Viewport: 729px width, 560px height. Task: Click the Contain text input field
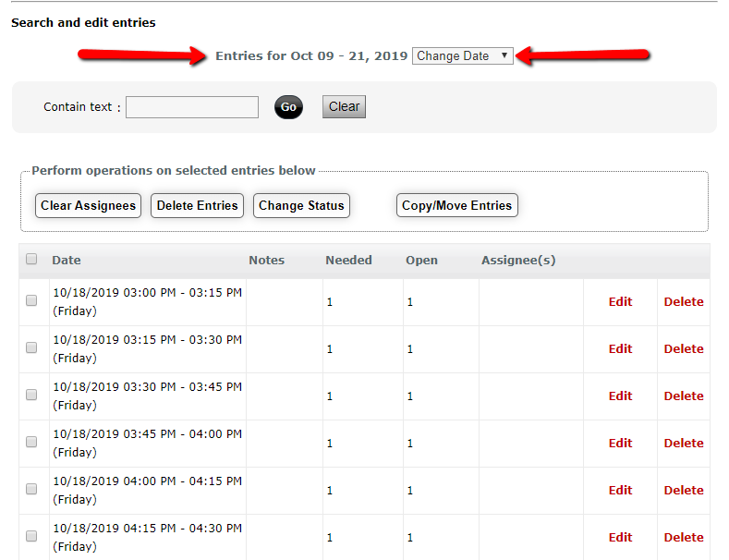point(192,107)
